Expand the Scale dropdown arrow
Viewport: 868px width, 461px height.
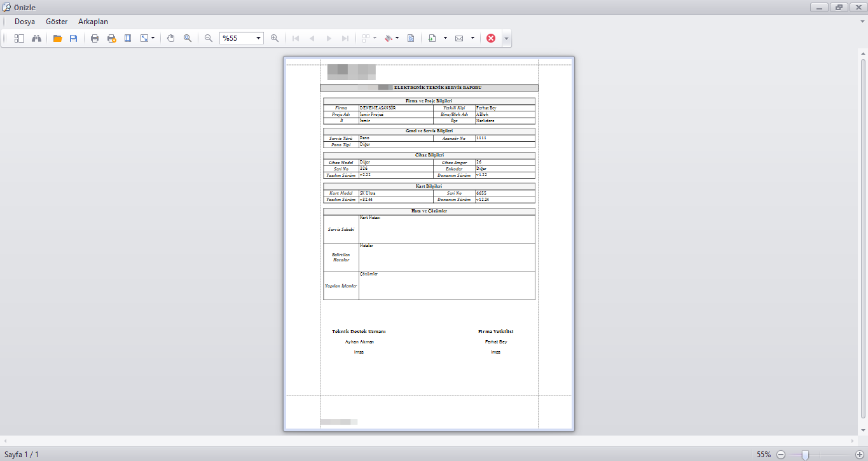(153, 38)
